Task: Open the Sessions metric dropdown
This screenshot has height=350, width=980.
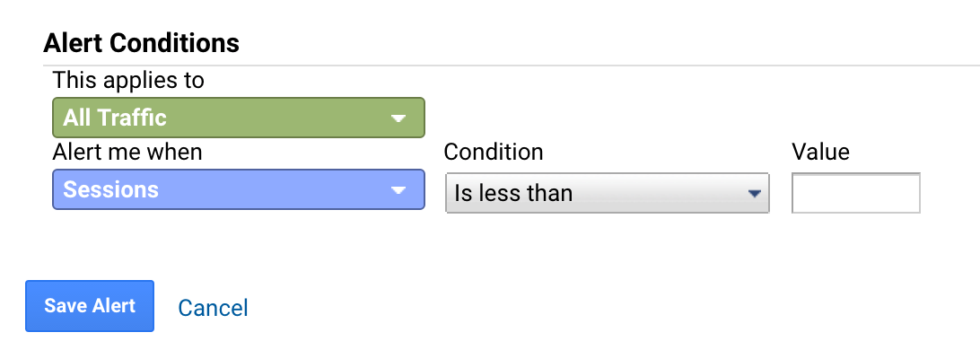Action: point(238,189)
